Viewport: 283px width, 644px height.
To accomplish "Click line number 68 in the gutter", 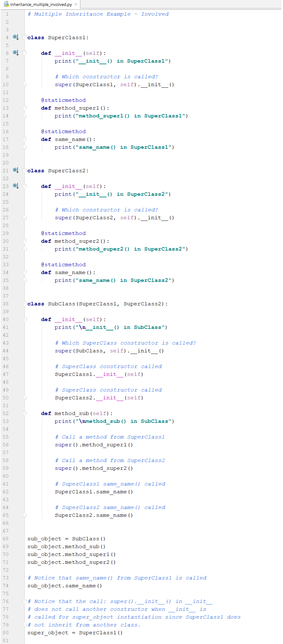I will [x=6, y=539].
